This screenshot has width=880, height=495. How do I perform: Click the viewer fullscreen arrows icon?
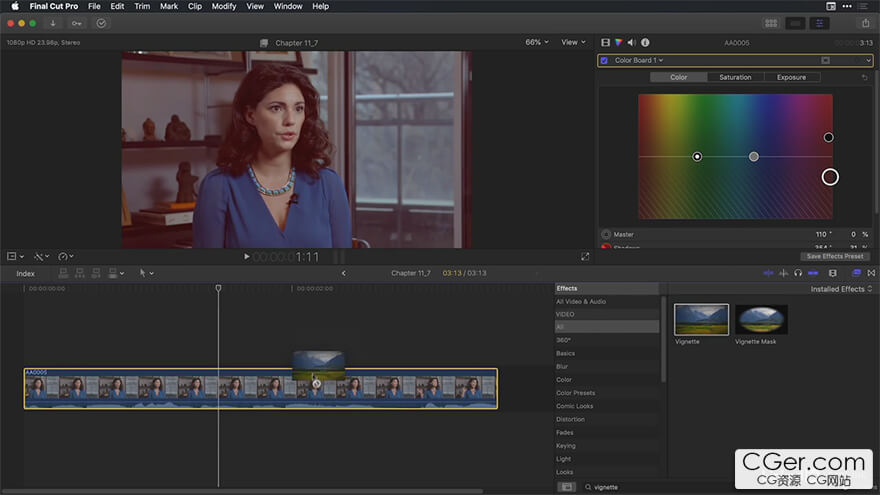[x=585, y=257]
